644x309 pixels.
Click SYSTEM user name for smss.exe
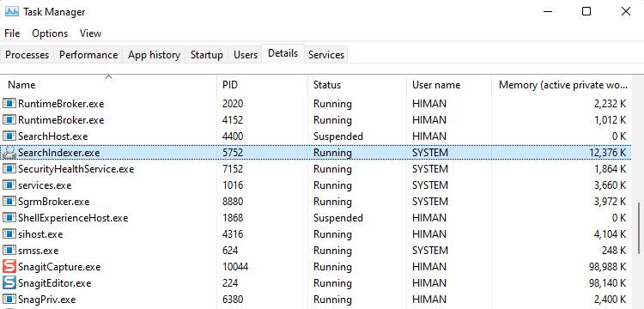pyautogui.click(x=430, y=251)
